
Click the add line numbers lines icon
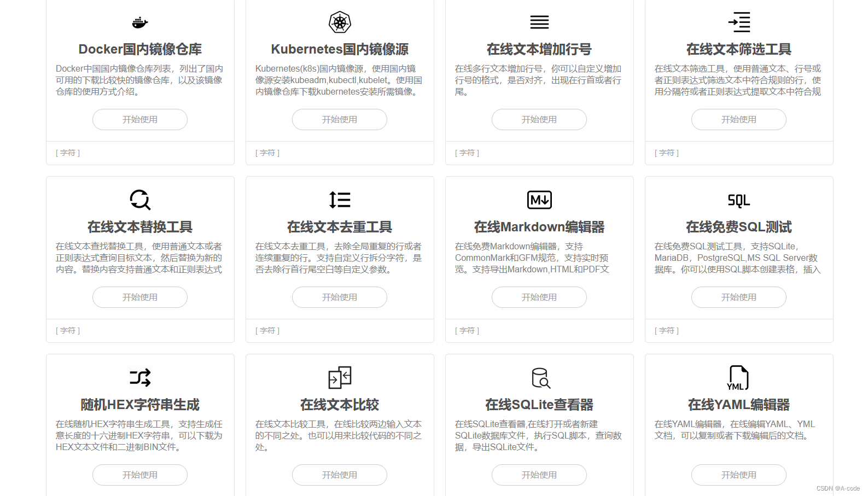(539, 22)
